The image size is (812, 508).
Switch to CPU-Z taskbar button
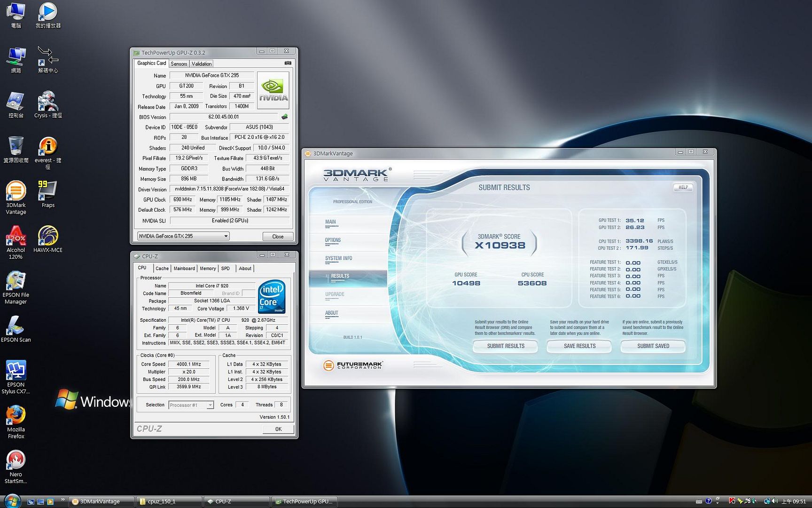(x=236, y=501)
